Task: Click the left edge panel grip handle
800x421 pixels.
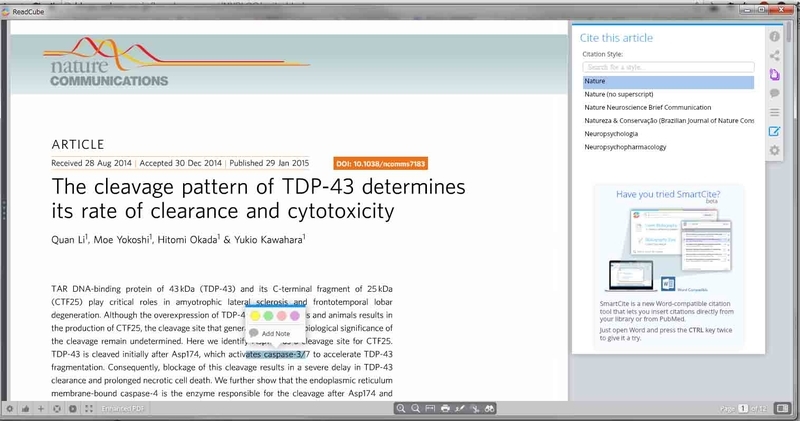Action: [4, 210]
